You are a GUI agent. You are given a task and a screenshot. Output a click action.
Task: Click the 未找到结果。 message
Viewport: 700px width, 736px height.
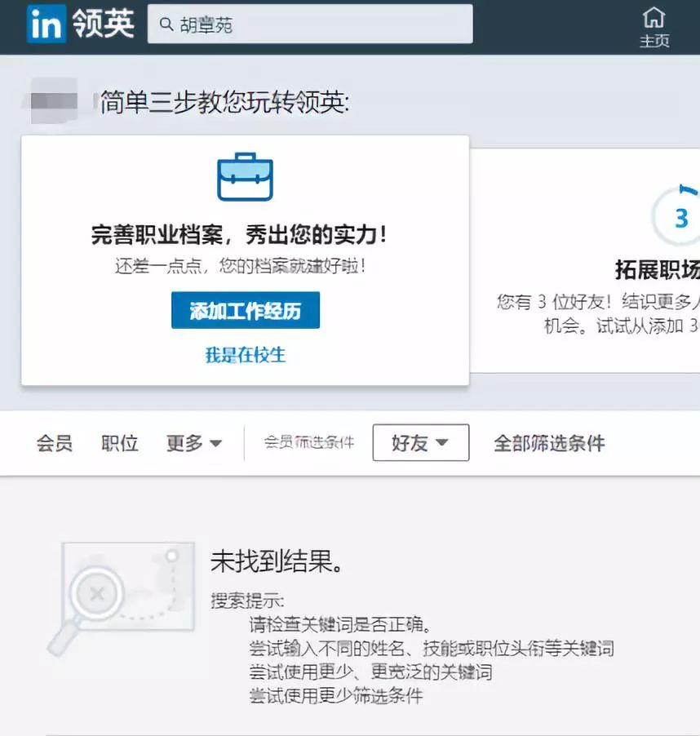(277, 561)
